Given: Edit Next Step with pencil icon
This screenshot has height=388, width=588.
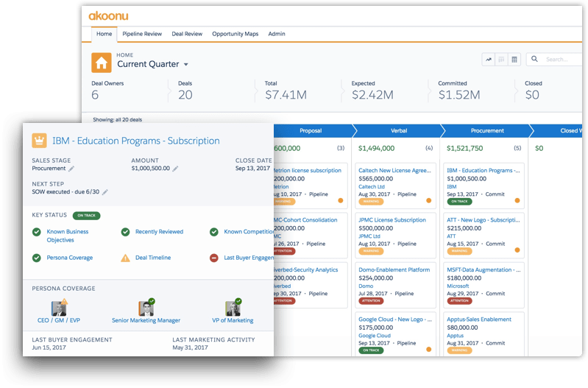Looking at the screenshot, I should [105, 192].
